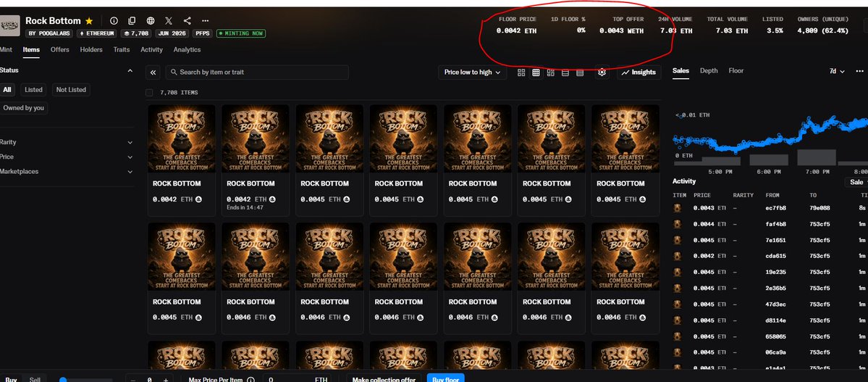Select the compact grid view icon
Screen dimensions: 868x382
click(x=536, y=72)
